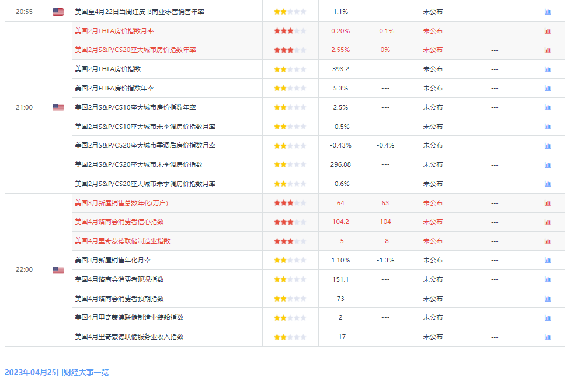Select 美国2月S&P/CS10座大城市未季调房价指数月率 title
Image resolution: width=588 pixels, height=378 pixels.
pos(145,127)
